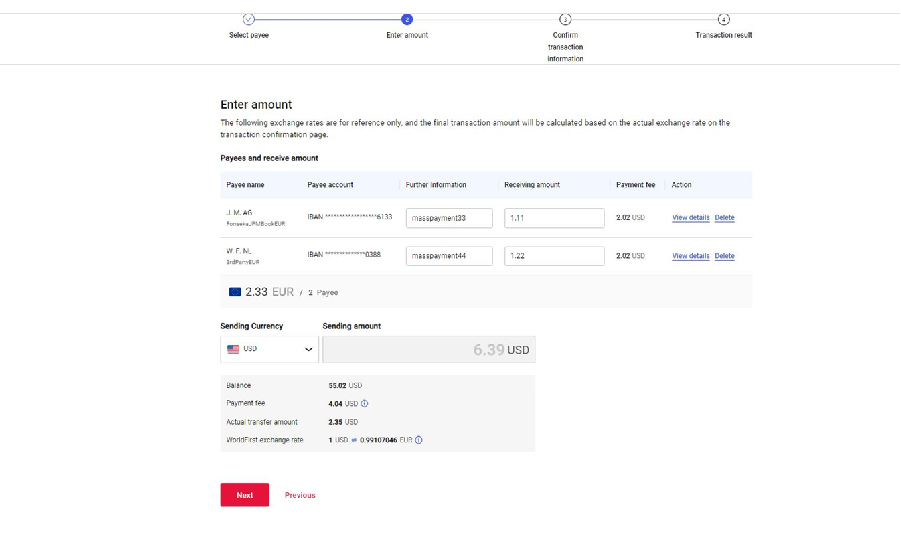Screen dimensions: 901x537
Task: Focus the receiving amount field showing 1.11
Action: (554, 218)
